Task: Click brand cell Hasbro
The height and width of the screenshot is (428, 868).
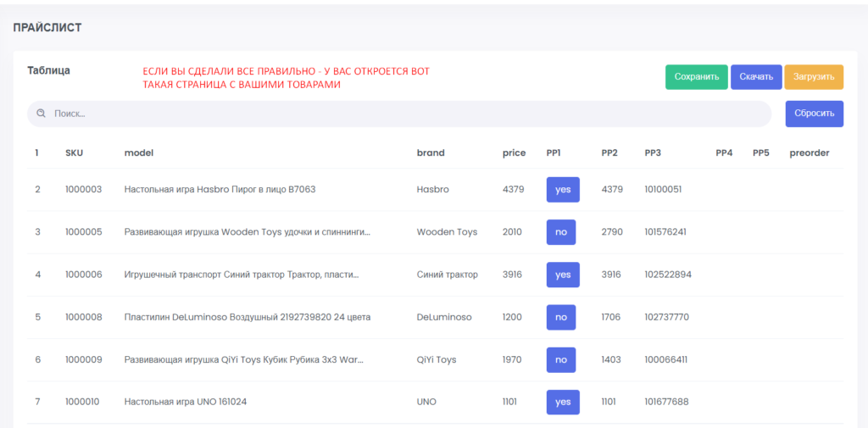Action: (x=433, y=189)
